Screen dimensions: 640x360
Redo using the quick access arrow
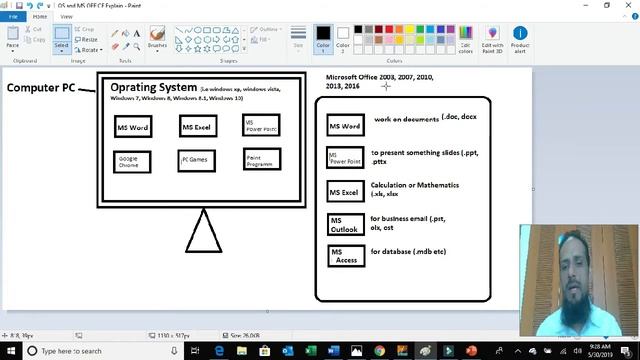tap(40, 6)
